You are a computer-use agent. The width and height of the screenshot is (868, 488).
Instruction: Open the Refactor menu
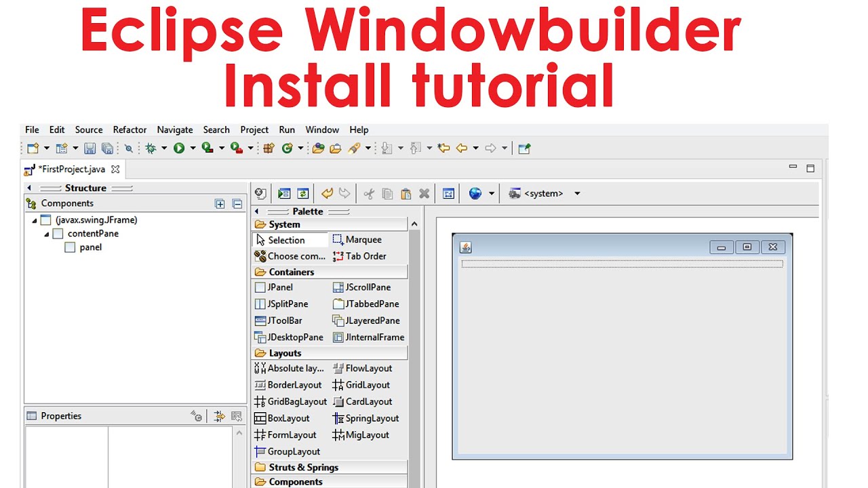pyautogui.click(x=130, y=129)
